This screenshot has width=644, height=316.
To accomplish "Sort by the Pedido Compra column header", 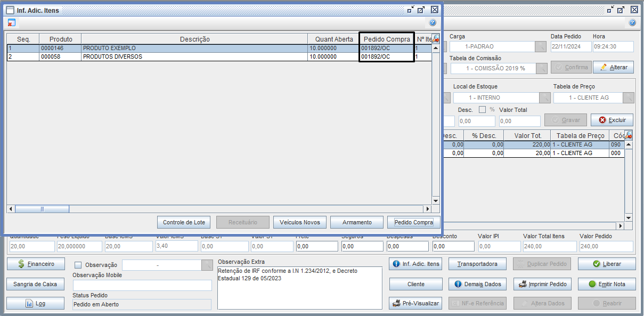I will pos(387,39).
